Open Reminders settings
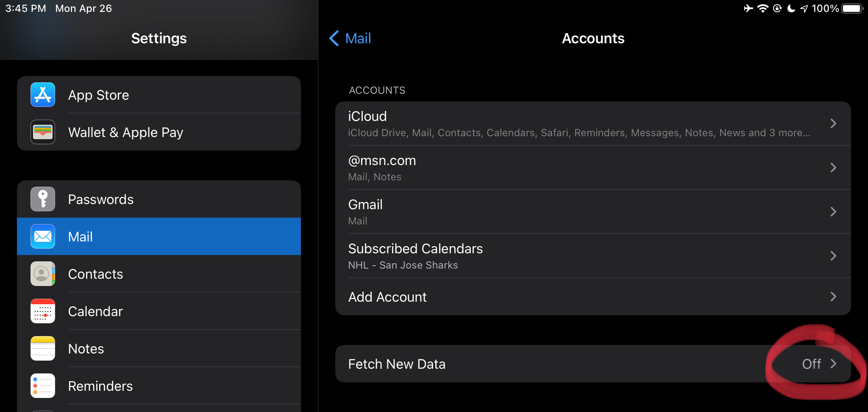 159,386
